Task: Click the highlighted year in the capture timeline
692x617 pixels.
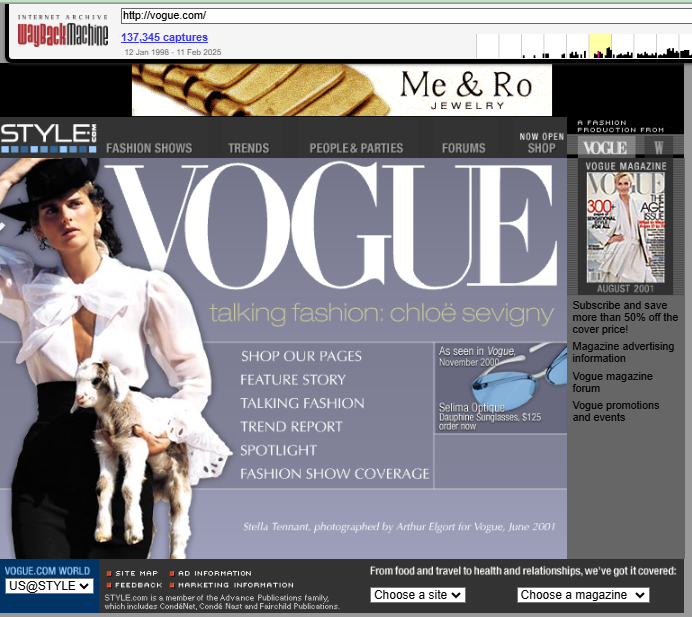Action: (600, 46)
